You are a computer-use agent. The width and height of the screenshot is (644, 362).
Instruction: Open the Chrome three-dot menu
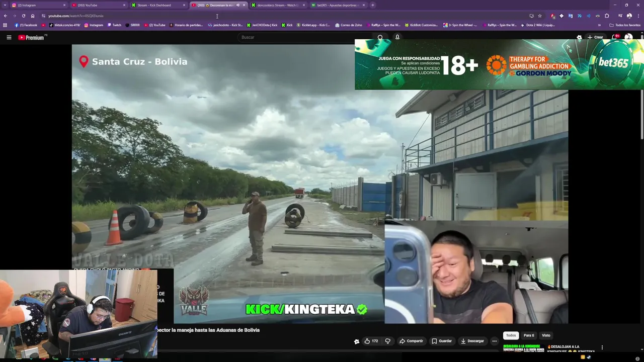click(638, 16)
